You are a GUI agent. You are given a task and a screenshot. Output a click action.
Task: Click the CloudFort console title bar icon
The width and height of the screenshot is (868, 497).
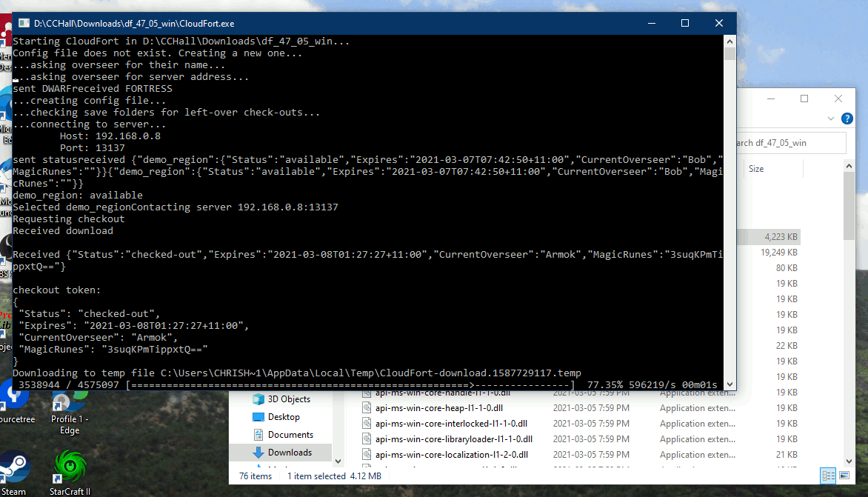click(x=24, y=23)
